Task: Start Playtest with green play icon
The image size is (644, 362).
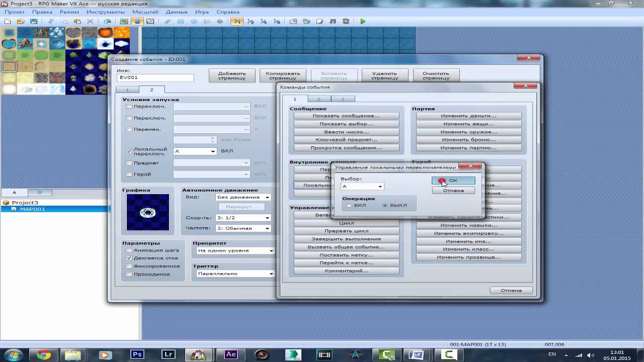Action: click(x=363, y=21)
